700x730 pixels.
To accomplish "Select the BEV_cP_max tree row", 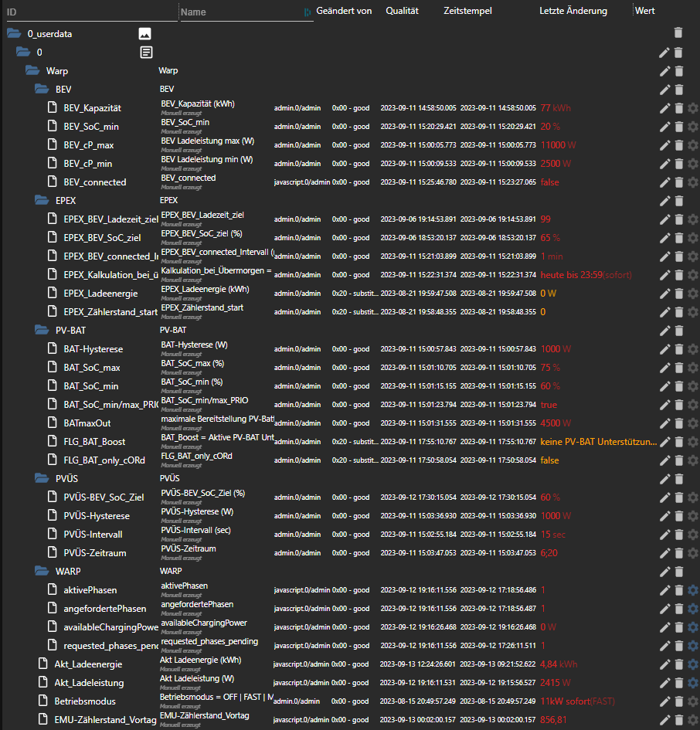I will (89, 145).
